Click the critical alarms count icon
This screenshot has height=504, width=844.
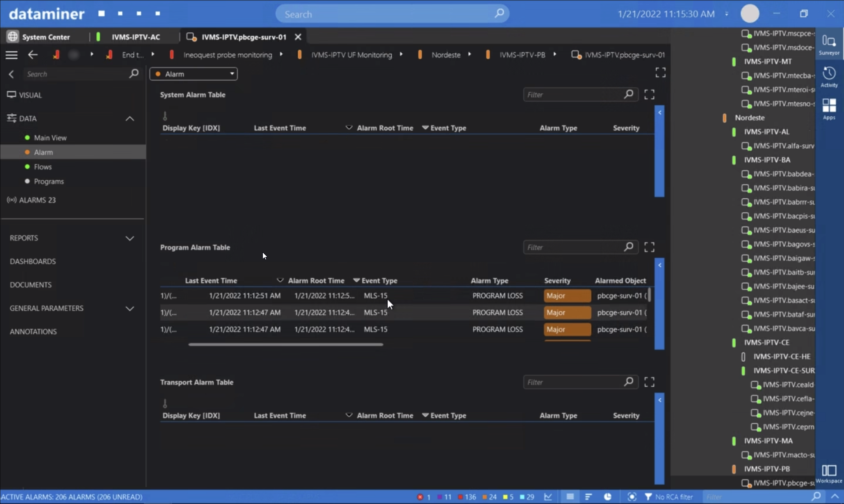(x=420, y=497)
